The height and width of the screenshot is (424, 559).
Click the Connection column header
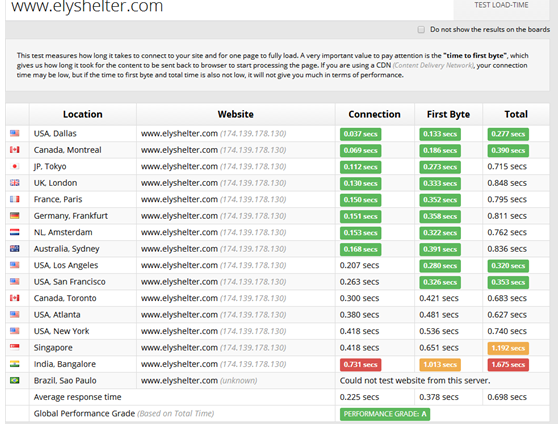[374, 114]
